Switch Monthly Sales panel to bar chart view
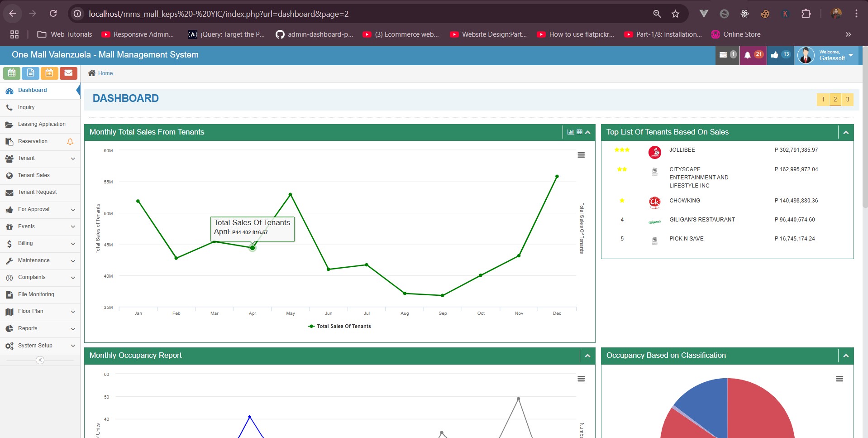Screen dimensions: 868x438 (571, 132)
